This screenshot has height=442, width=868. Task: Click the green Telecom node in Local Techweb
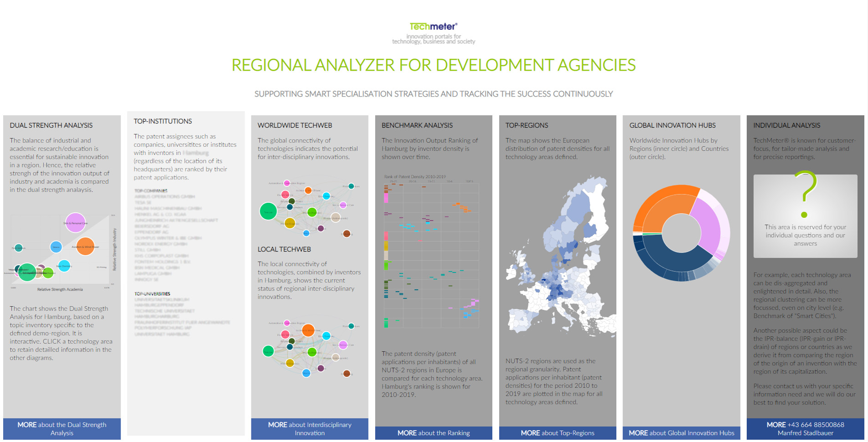click(268, 351)
